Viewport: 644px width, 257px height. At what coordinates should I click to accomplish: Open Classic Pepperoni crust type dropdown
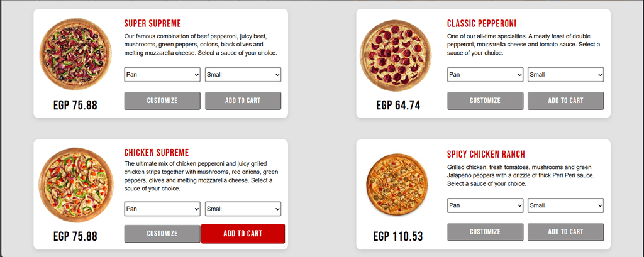pyautogui.click(x=485, y=75)
